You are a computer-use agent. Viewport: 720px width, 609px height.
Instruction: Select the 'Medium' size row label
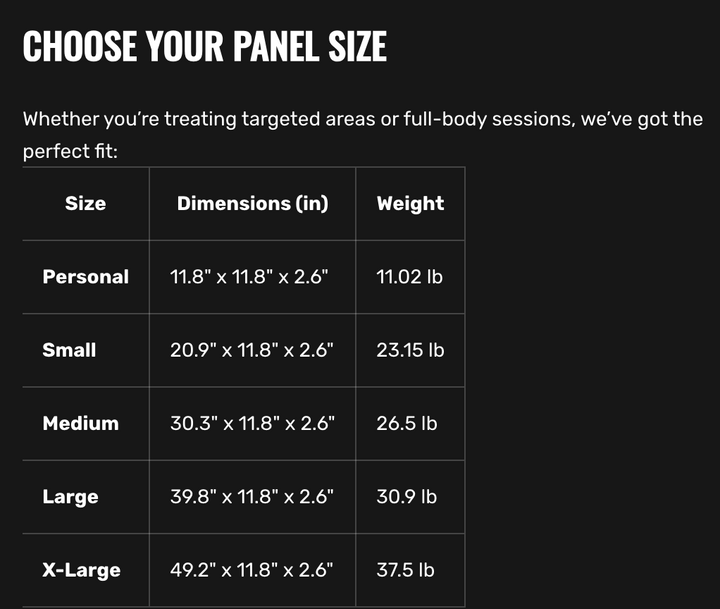point(80,423)
